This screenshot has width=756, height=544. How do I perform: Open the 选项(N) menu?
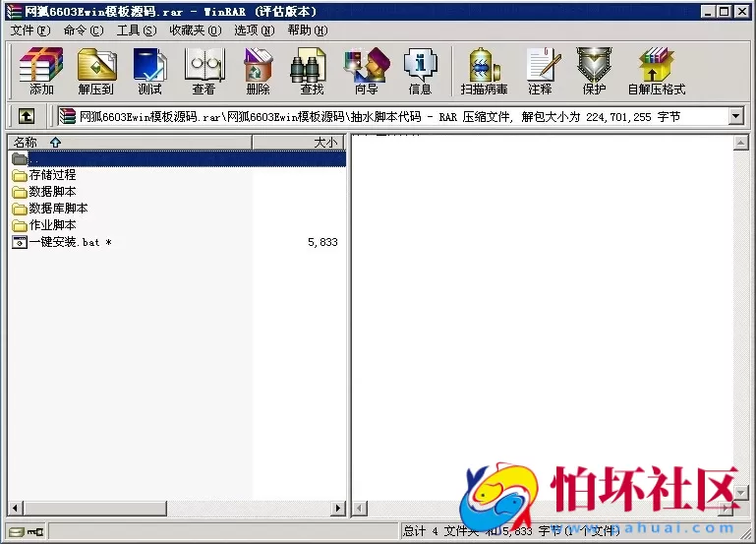(x=255, y=30)
